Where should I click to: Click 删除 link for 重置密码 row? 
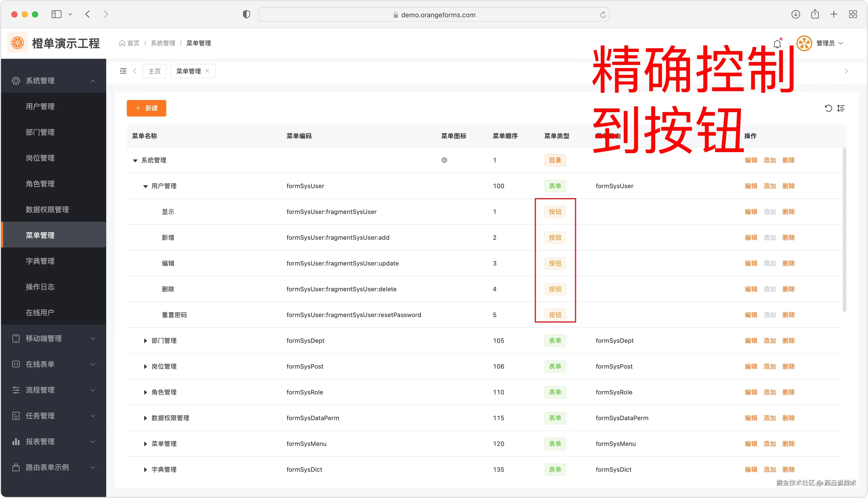pos(788,315)
